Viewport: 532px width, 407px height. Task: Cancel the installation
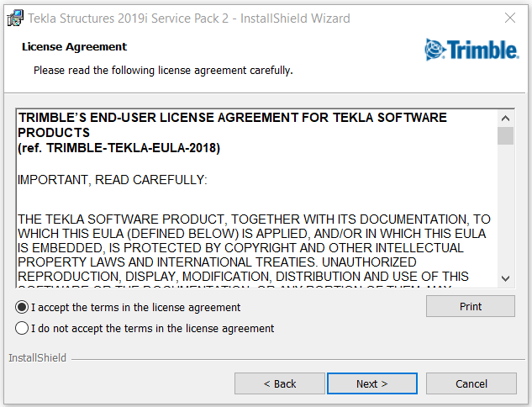pyautogui.click(x=471, y=383)
